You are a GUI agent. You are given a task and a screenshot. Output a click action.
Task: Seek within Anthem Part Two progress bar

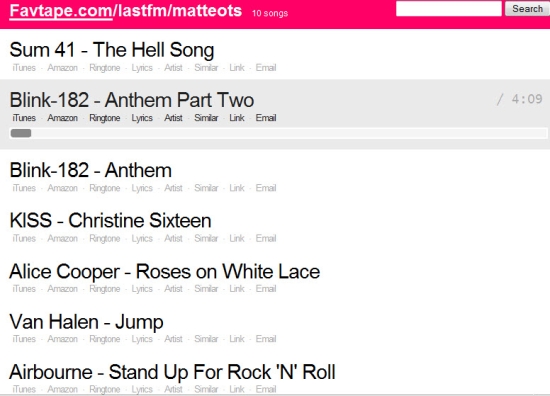click(279, 133)
